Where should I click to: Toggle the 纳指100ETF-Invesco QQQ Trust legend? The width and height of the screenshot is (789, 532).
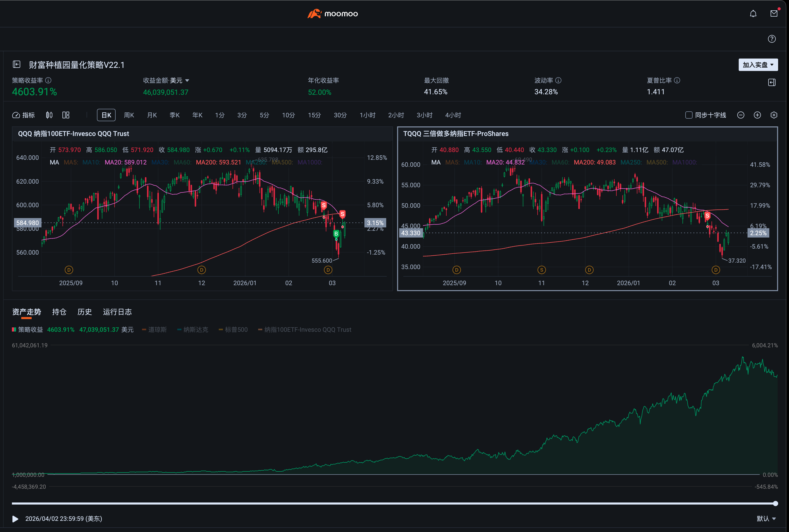pyautogui.click(x=305, y=330)
